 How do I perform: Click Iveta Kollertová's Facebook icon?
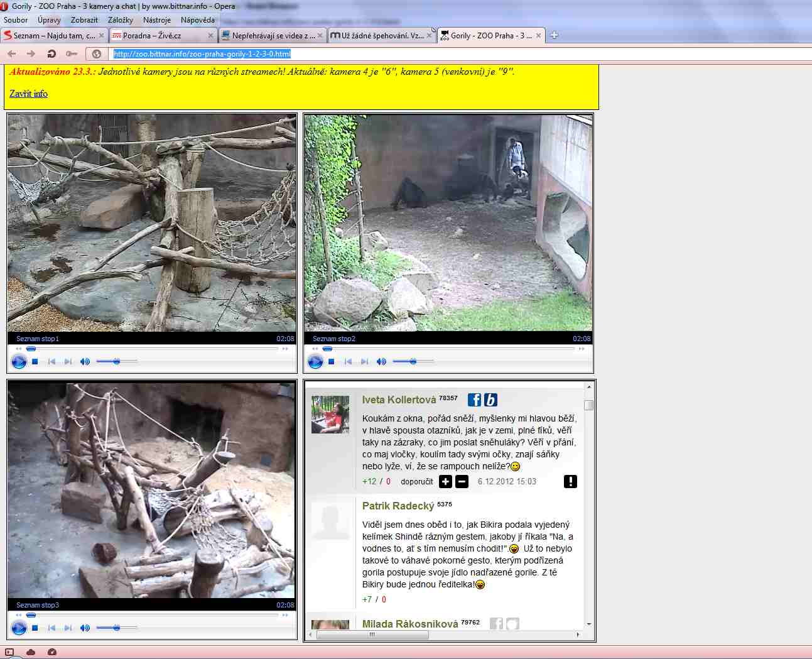pyautogui.click(x=475, y=400)
